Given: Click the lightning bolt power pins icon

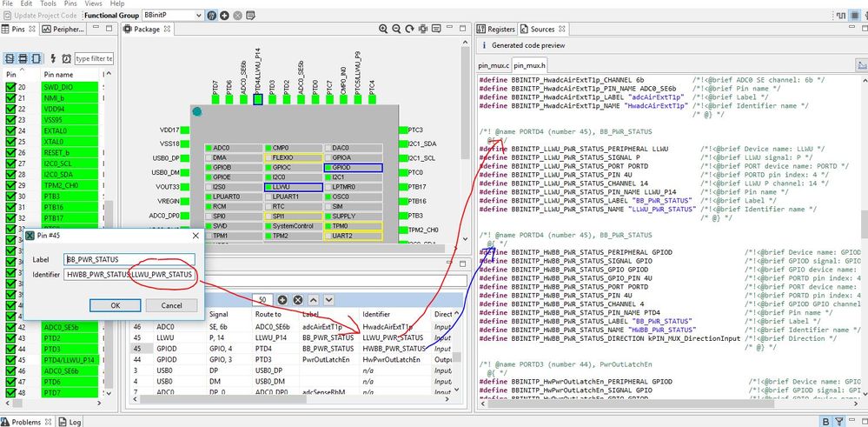Looking at the screenshot, I should point(53,58).
